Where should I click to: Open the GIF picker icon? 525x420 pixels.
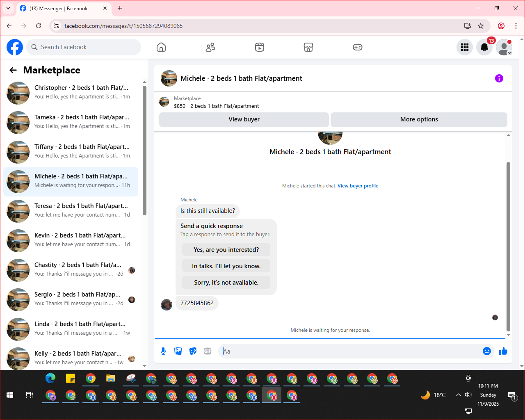[x=208, y=351]
